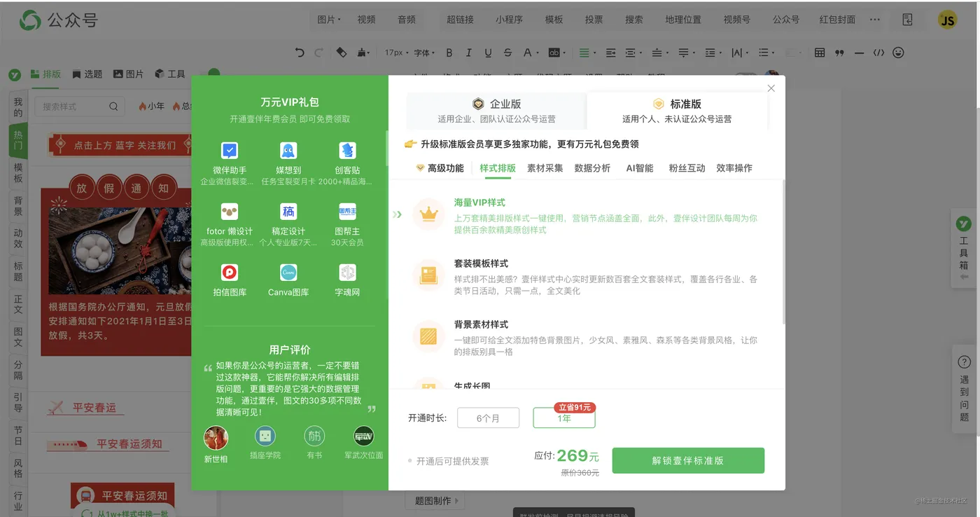
Task: Expand the 题图制作 section
Action: click(x=435, y=501)
